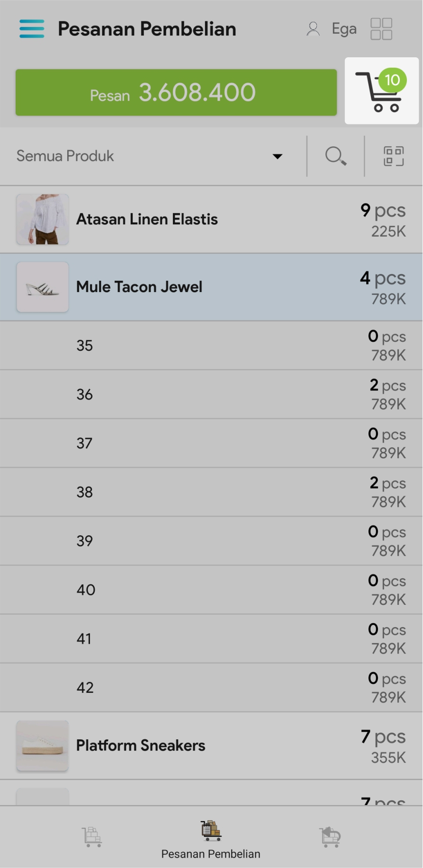This screenshot has width=423, height=868.
Task: Select size 36 variant row
Action: (x=211, y=394)
